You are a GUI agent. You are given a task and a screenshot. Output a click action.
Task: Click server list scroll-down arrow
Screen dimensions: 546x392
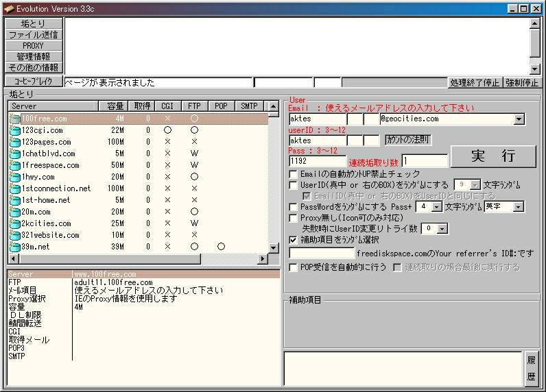(274, 248)
